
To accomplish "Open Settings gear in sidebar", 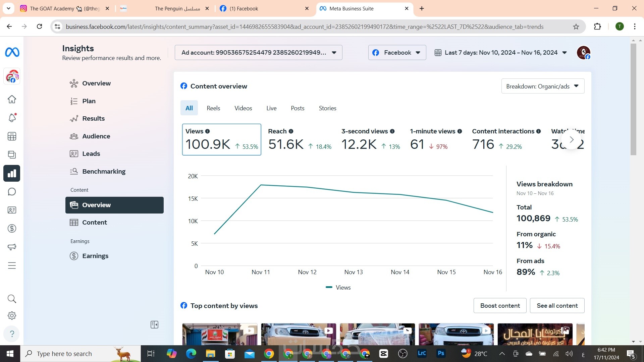I will (x=12, y=316).
